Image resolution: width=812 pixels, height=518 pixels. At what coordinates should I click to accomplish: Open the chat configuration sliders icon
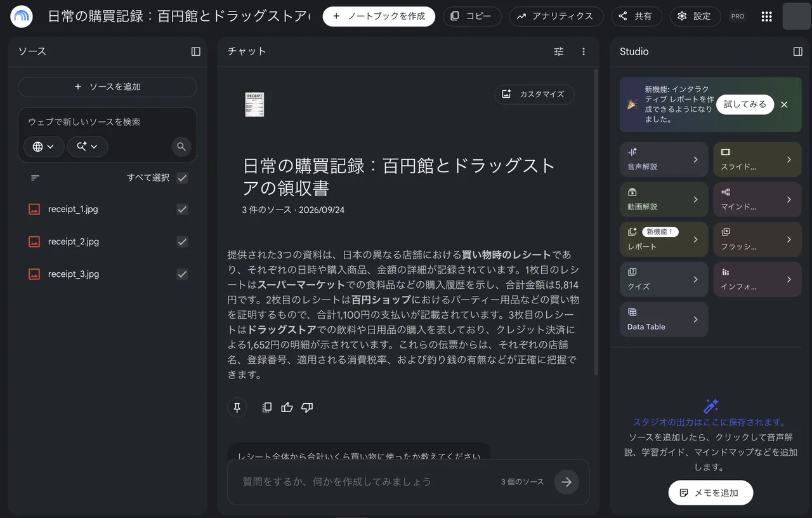[558, 51]
